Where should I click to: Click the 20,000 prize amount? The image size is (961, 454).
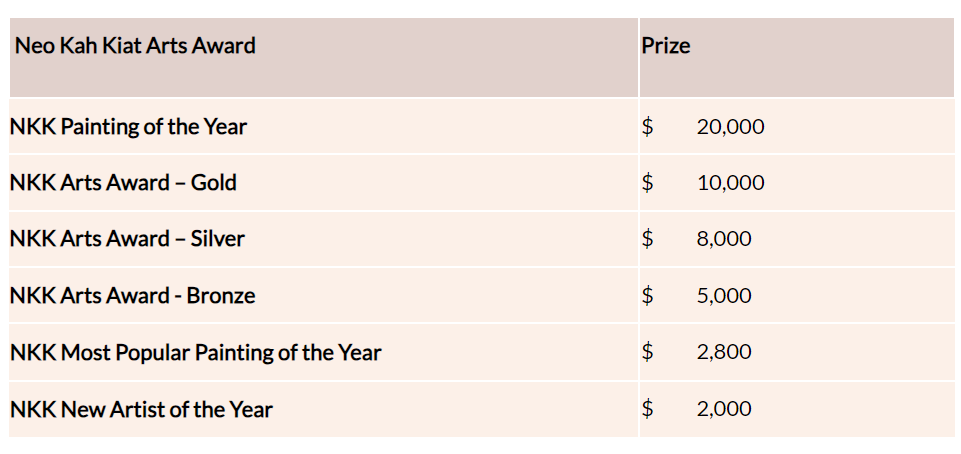pos(730,127)
